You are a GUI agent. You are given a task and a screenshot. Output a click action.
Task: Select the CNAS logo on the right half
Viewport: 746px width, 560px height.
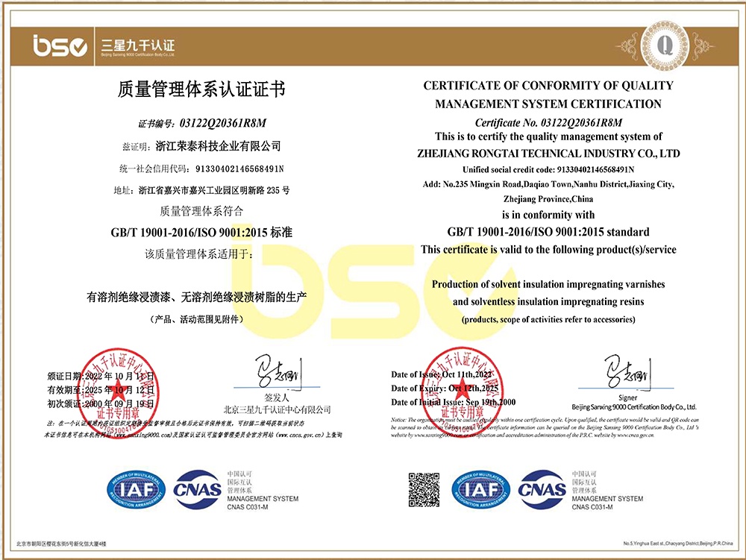pyautogui.click(x=542, y=489)
